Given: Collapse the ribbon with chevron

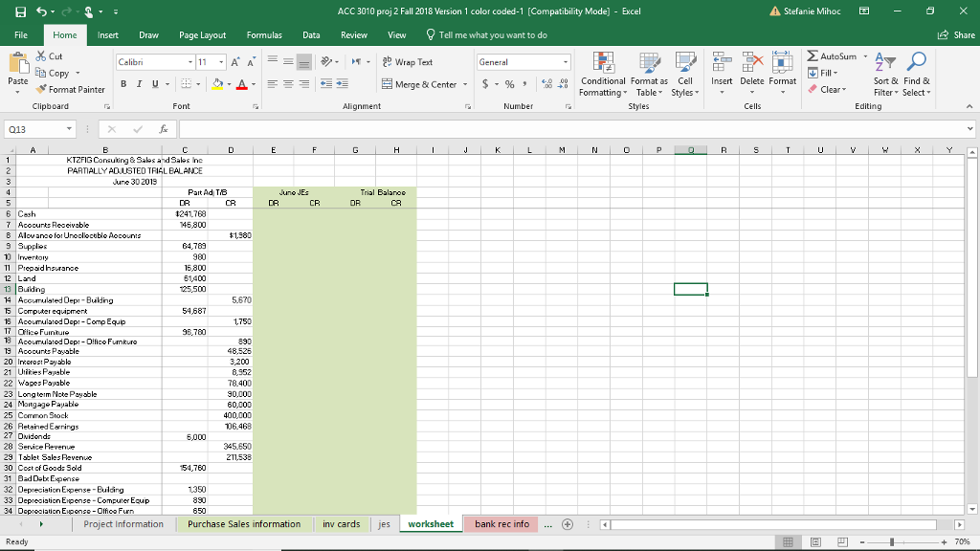Looking at the screenshot, I should click(969, 107).
